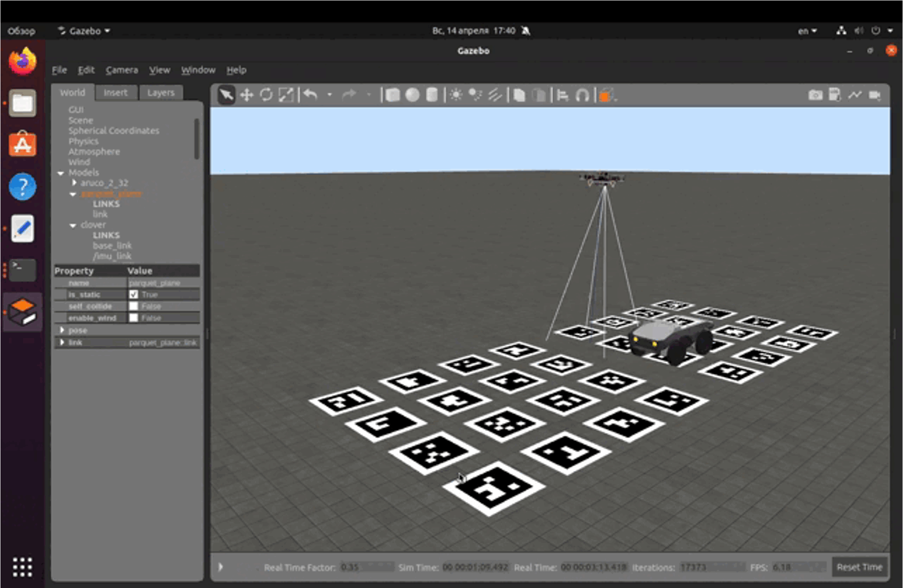Insert a sphere shape
The width and height of the screenshot is (903, 588).
(x=412, y=95)
